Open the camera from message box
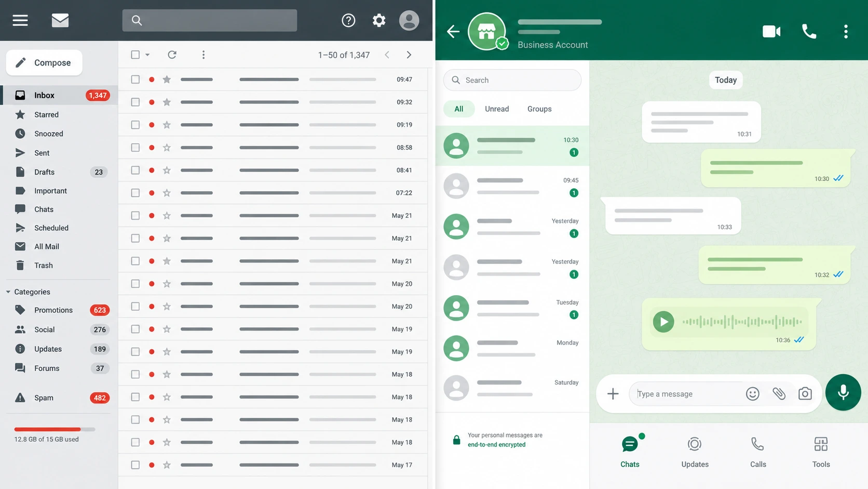 coord(805,394)
